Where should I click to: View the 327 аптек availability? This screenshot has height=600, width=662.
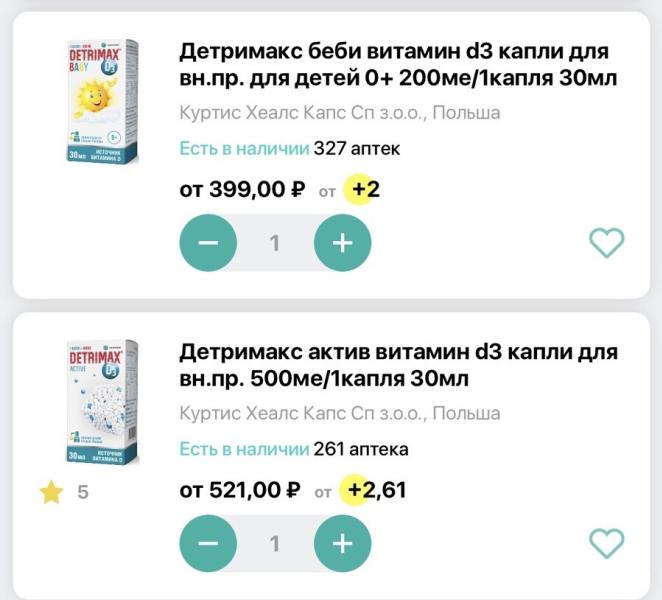pos(357,149)
